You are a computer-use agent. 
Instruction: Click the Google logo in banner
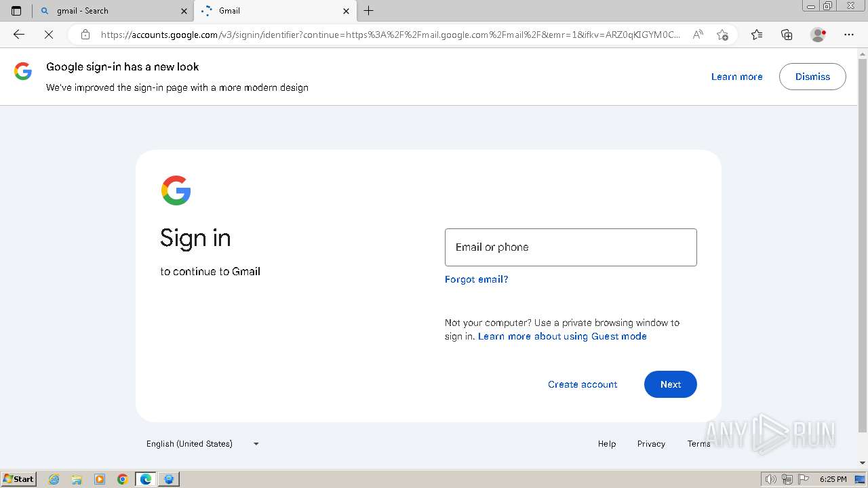click(23, 71)
